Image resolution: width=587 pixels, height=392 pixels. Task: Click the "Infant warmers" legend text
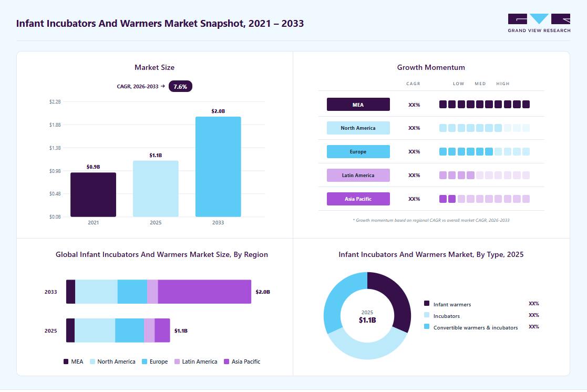click(x=452, y=305)
